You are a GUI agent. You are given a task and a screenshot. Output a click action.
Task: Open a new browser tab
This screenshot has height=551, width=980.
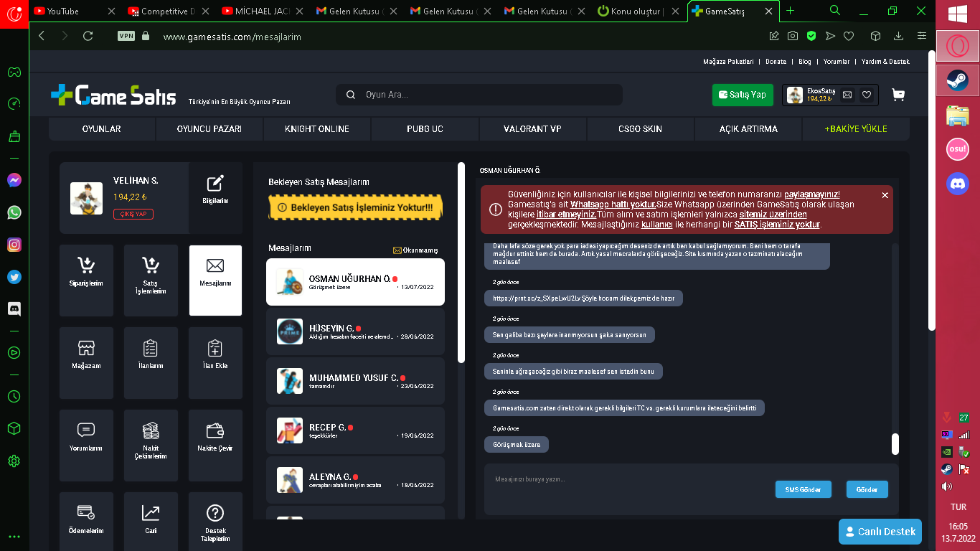click(791, 11)
